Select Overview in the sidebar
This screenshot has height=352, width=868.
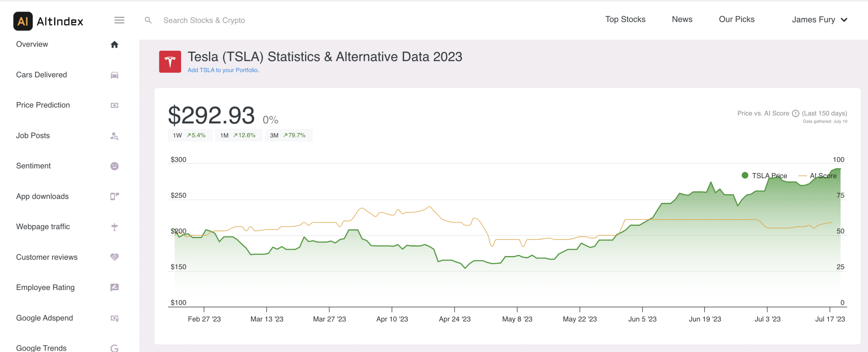(x=32, y=44)
